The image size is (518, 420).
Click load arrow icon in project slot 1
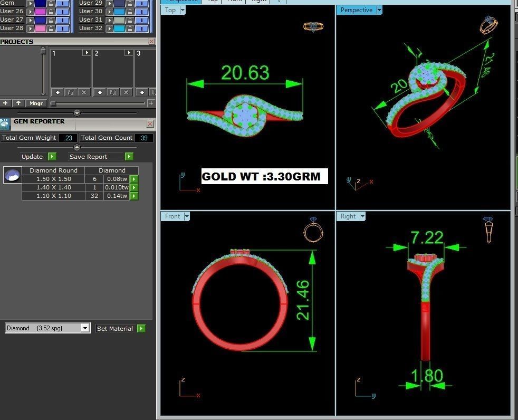[x=57, y=92]
